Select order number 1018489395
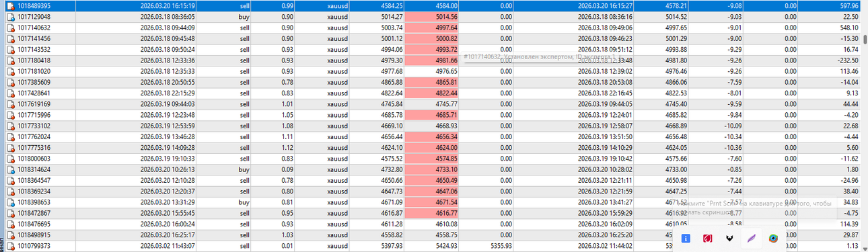The width and height of the screenshot is (868, 252). pyautogui.click(x=34, y=6)
